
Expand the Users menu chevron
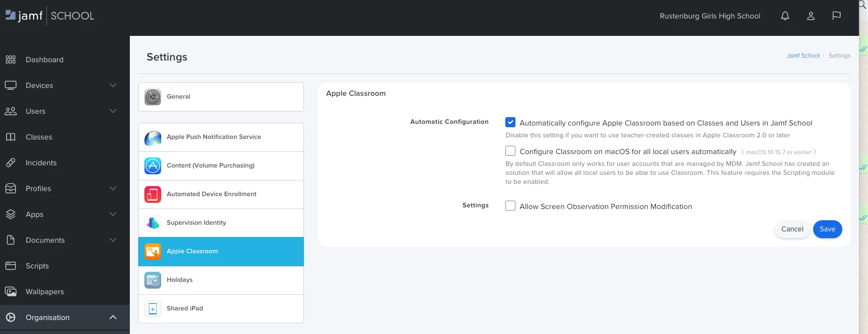coord(113,111)
